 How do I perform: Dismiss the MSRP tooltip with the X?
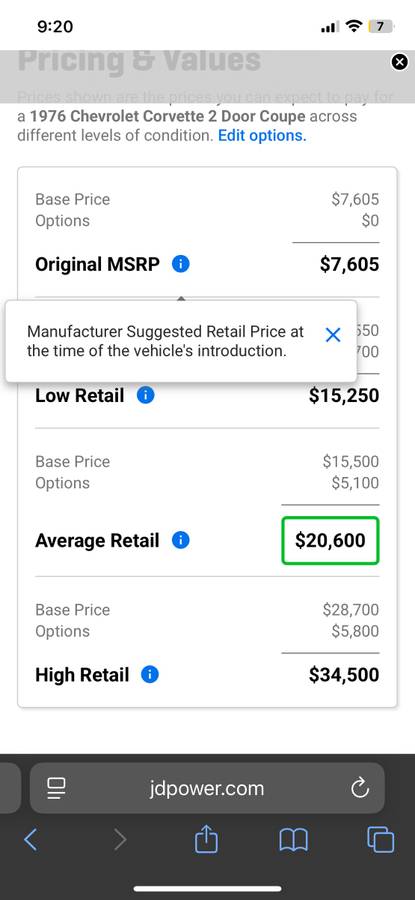[333, 335]
